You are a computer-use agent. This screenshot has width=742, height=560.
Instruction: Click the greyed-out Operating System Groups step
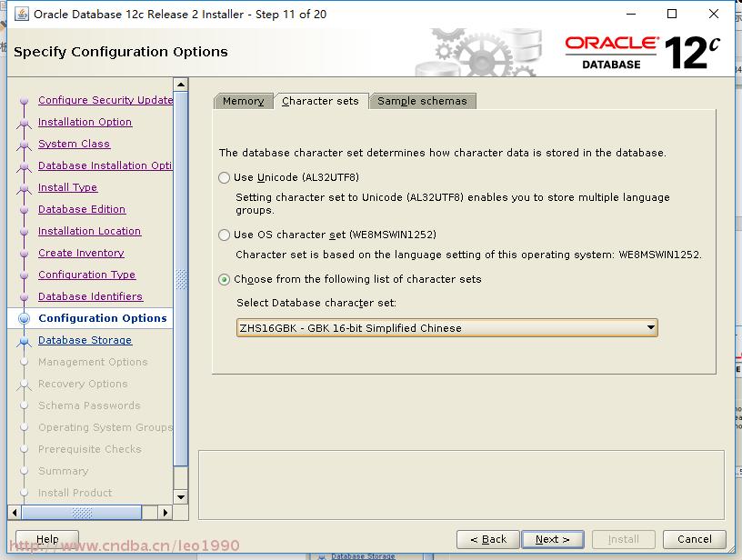[x=105, y=427]
